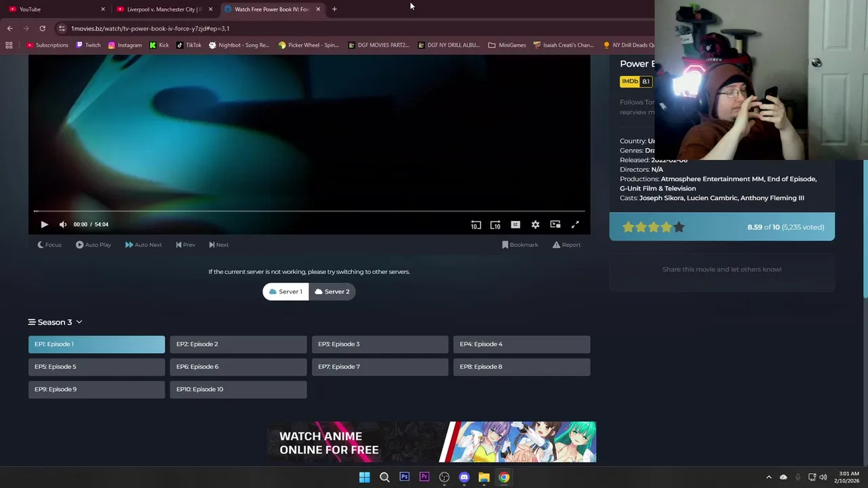Open Picker Wheel bookmark
The width and height of the screenshot is (868, 488).
pyautogui.click(x=309, y=45)
